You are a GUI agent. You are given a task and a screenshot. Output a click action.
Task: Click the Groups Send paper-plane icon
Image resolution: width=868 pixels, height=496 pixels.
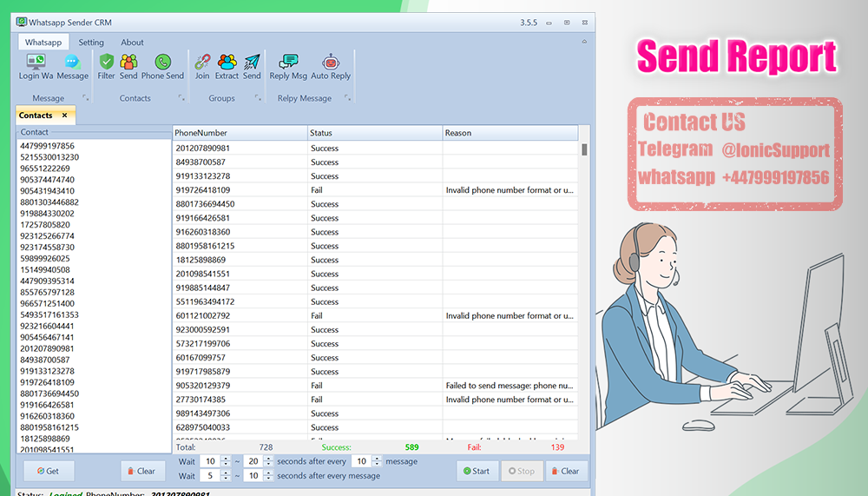tap(252, 67)
